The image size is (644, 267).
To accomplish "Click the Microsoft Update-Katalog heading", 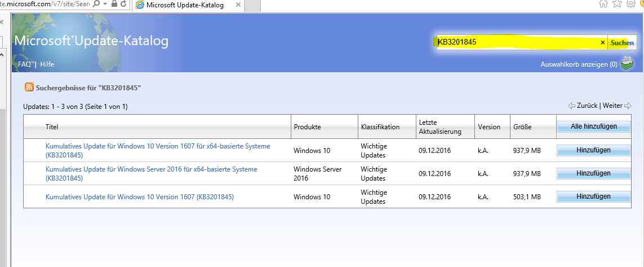I will [x=91, y=41].
